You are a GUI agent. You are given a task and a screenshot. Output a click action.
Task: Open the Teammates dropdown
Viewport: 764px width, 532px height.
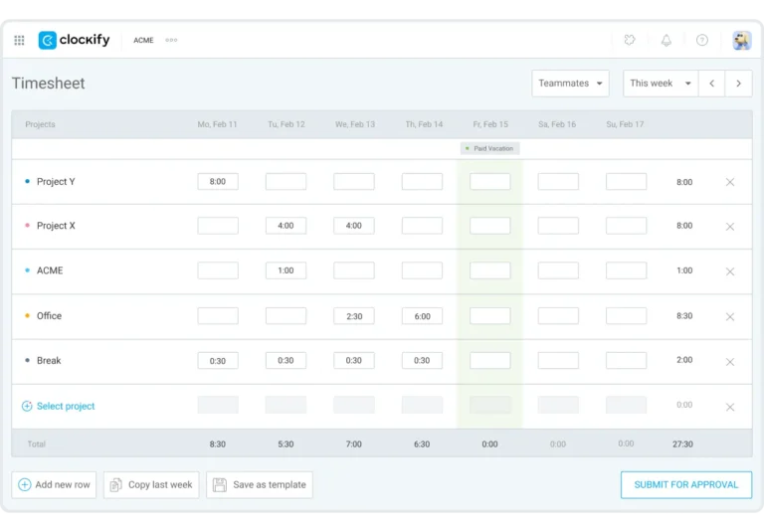[x=570, y=84]
